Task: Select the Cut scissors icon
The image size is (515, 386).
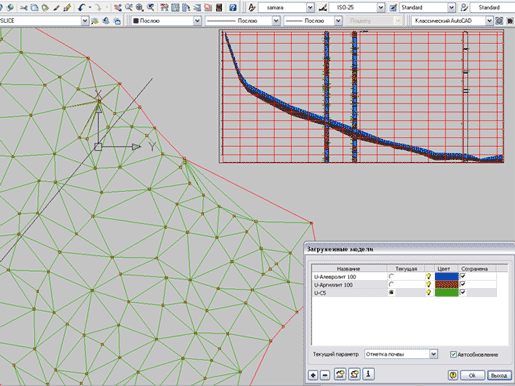Action: coord(24,7)
